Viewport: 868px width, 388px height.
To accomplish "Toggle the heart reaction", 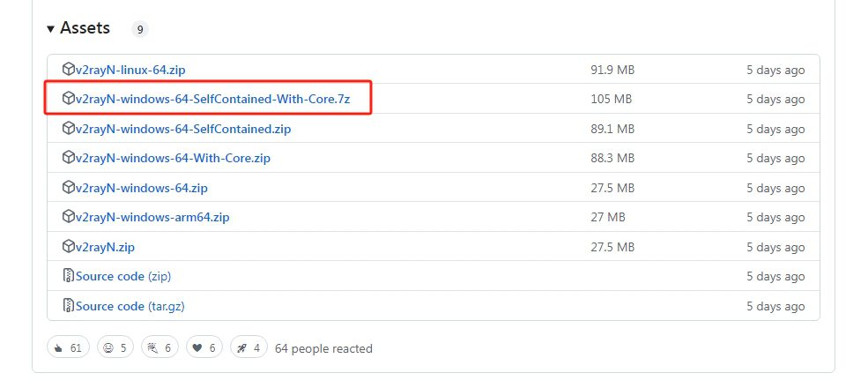I will pos(202,348).
